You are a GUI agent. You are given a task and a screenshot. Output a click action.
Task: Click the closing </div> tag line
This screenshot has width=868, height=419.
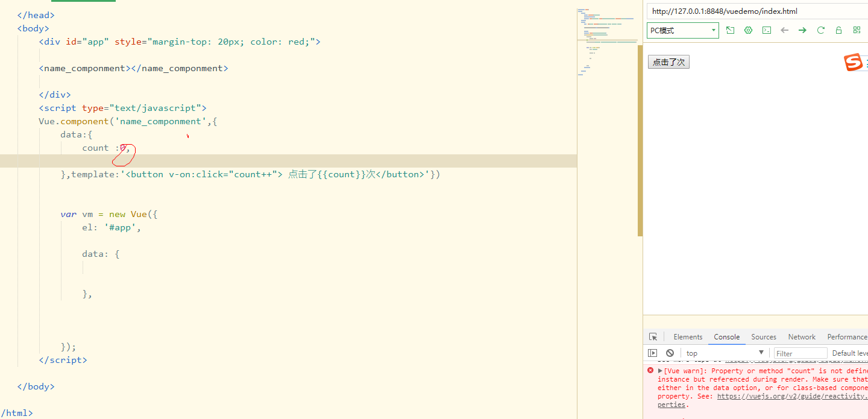point(55,95)
